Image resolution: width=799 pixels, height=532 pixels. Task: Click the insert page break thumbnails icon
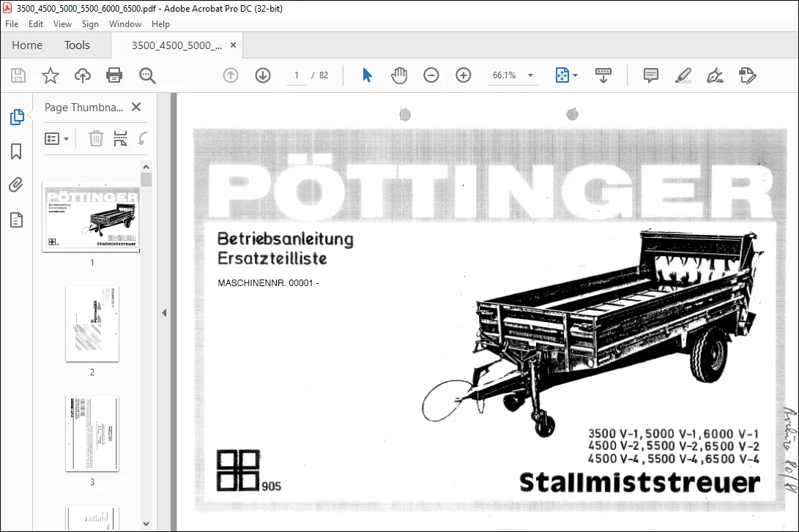point(120,138)
